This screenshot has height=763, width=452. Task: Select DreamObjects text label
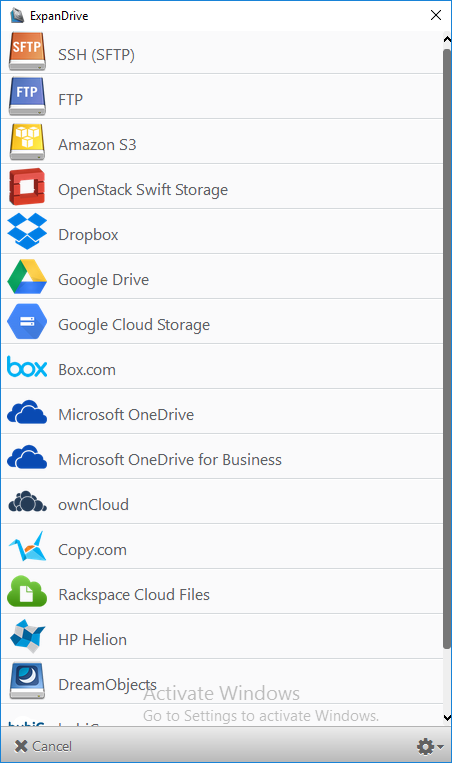tap(107, 685)
